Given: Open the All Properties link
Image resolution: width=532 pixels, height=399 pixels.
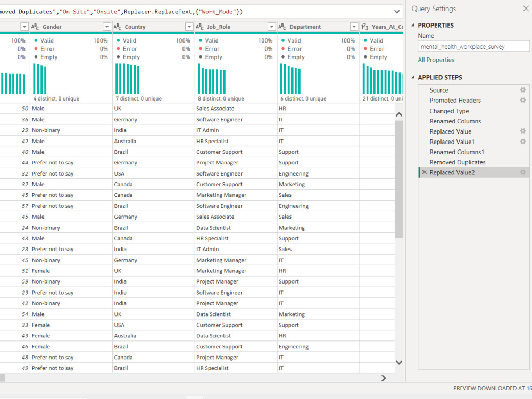Looking at the screenshot, I should click(436, 60).
